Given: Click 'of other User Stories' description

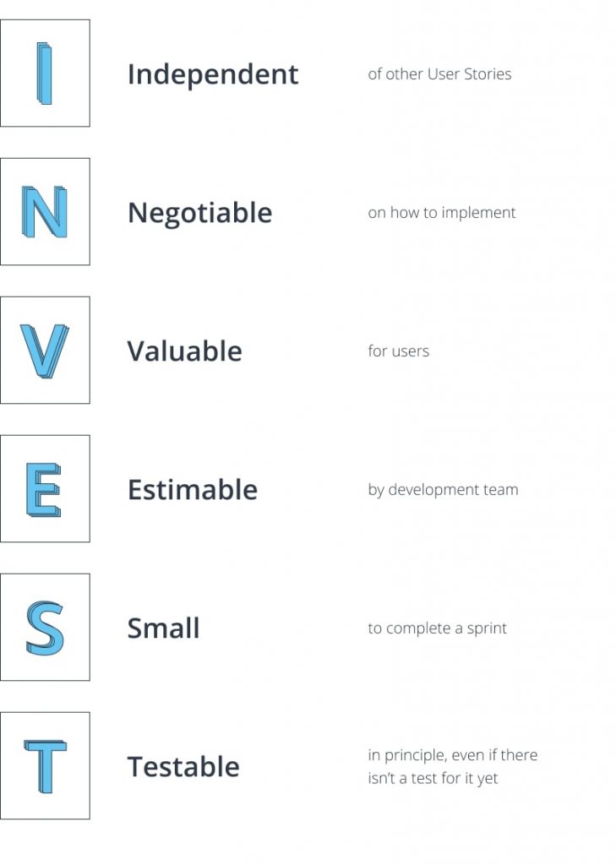Looking at the screenshot, I should point(440,74).
